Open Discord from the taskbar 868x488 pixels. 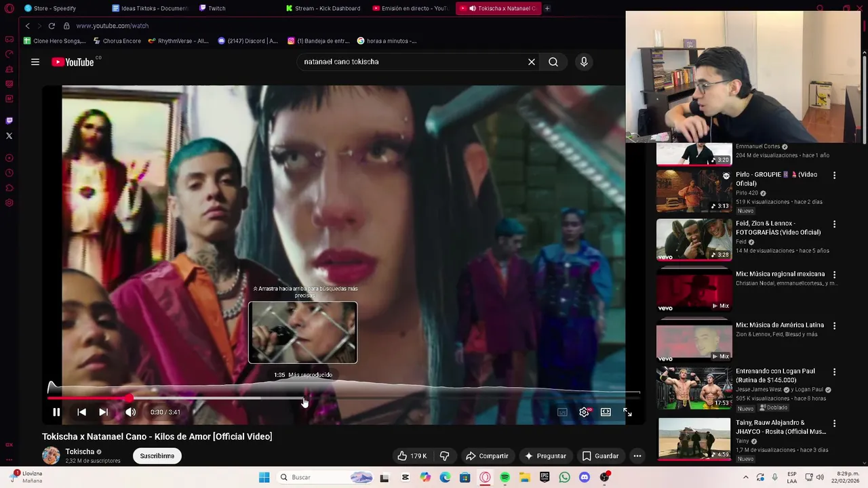pyautogui.click(x=585, y=477)
